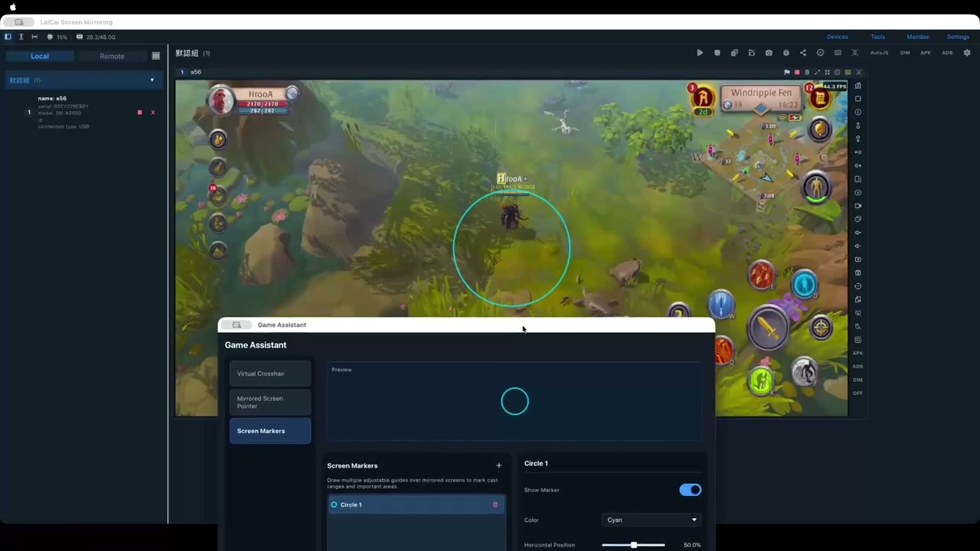Switch to the Remote tab
This screenshot has height=551, width=980.
(x=112, y=56)
